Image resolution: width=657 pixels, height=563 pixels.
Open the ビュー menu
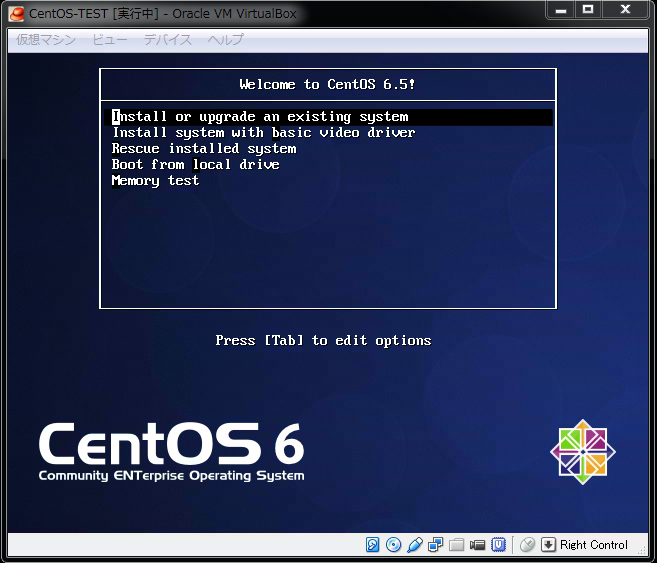[110, 39]
